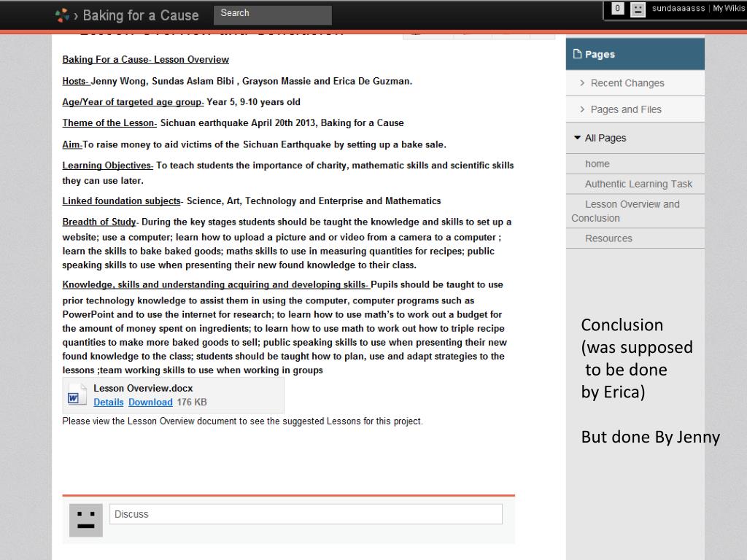Click the underlined Hosts- label
This screenshot has width=747, height=560.
76,81
